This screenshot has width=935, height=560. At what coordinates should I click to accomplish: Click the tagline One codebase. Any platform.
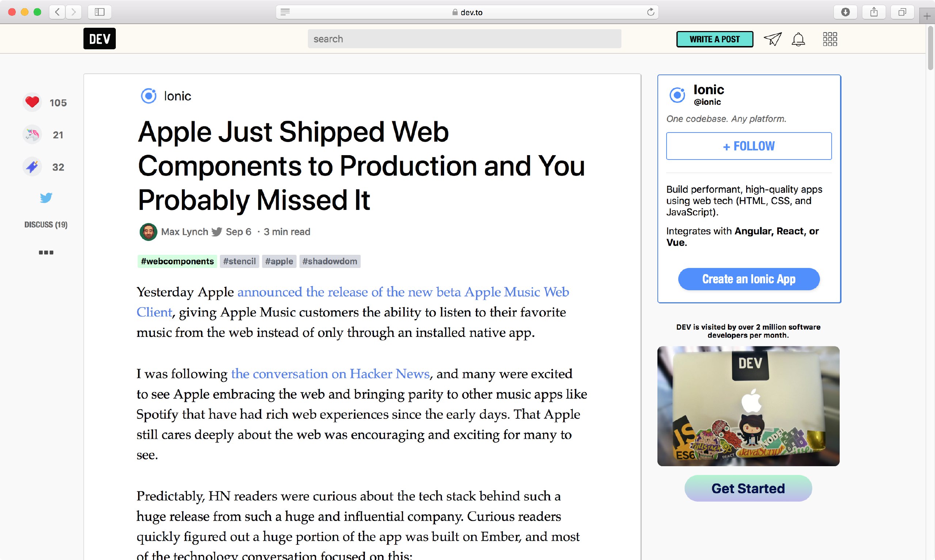(726, 119)
